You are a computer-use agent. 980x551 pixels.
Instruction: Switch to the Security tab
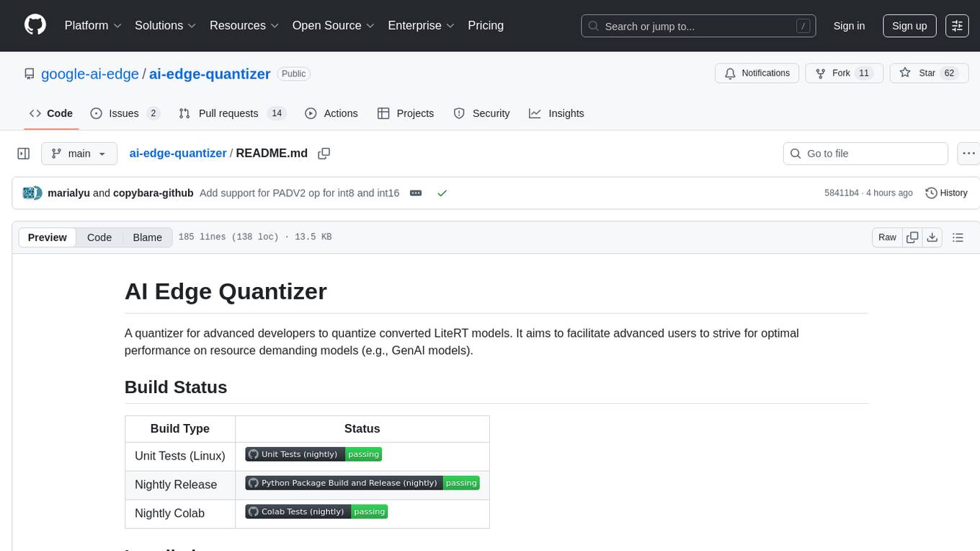pyautogui.click(x=481, y=113)
